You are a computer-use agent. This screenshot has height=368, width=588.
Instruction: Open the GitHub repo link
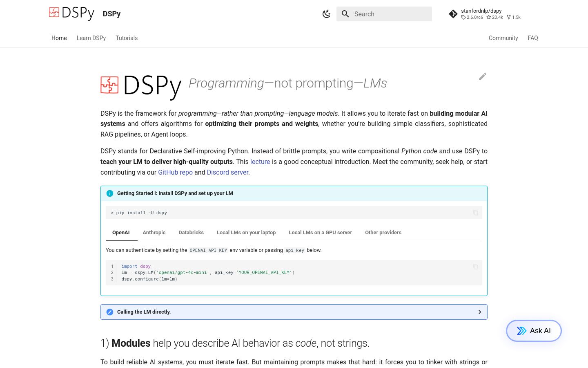click(175, 173)
